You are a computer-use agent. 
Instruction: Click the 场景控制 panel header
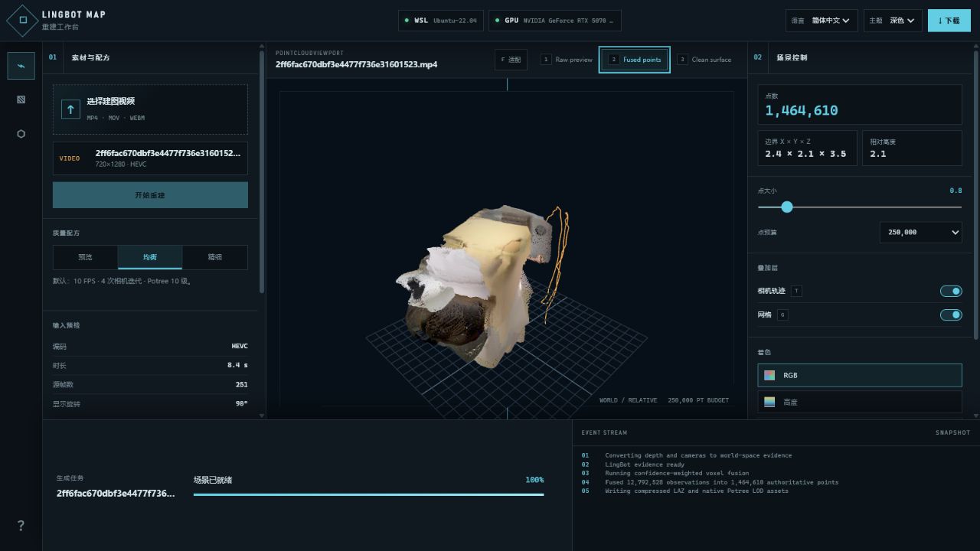pos(791,57)
